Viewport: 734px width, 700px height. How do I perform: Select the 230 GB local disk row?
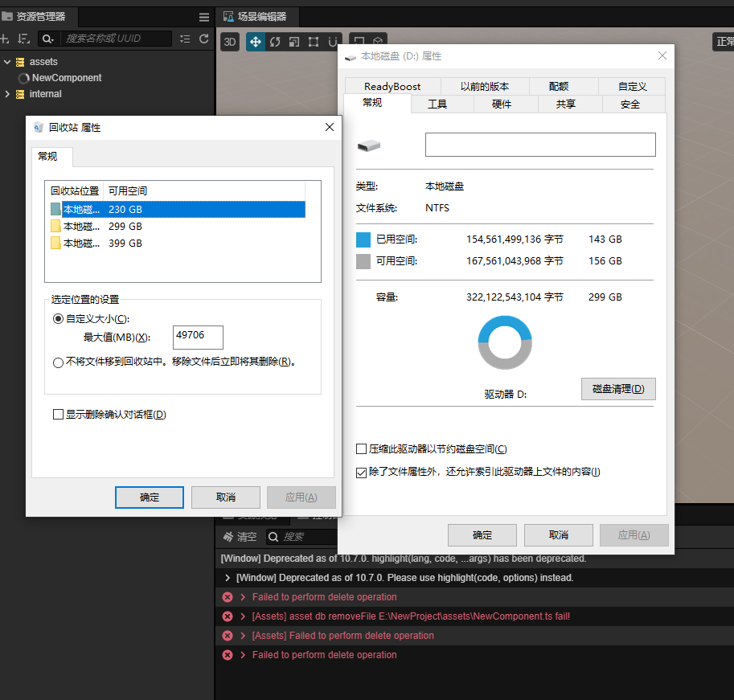178,209
